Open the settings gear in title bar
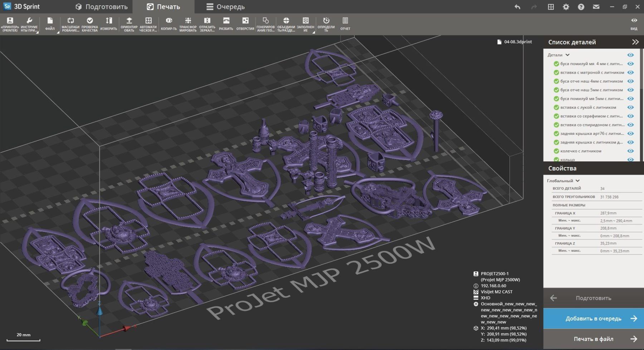 click(566, 7)
